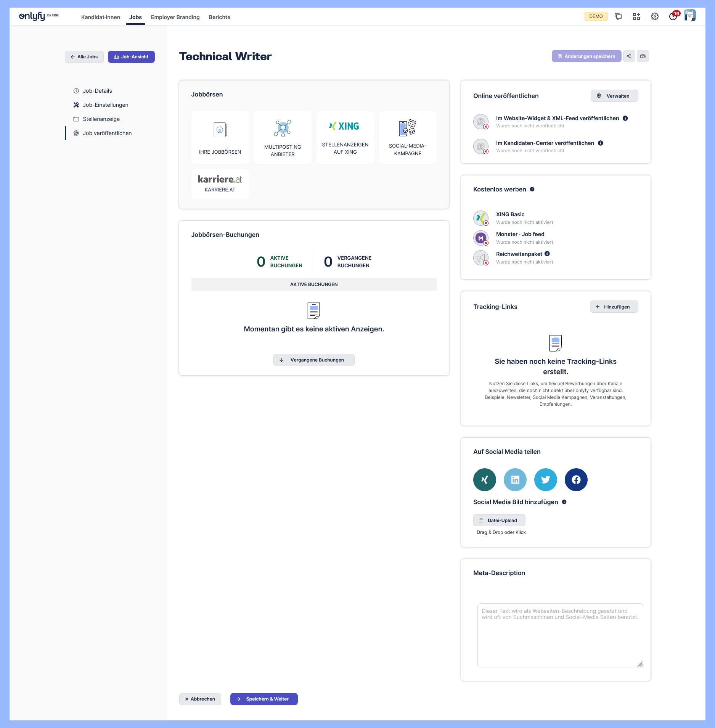Image resolution: width=715 pixels, height=728 pixels.
Task: Open the Multiposting Anbieter tile
Action: pyautogui.click(x=283, y=137)
